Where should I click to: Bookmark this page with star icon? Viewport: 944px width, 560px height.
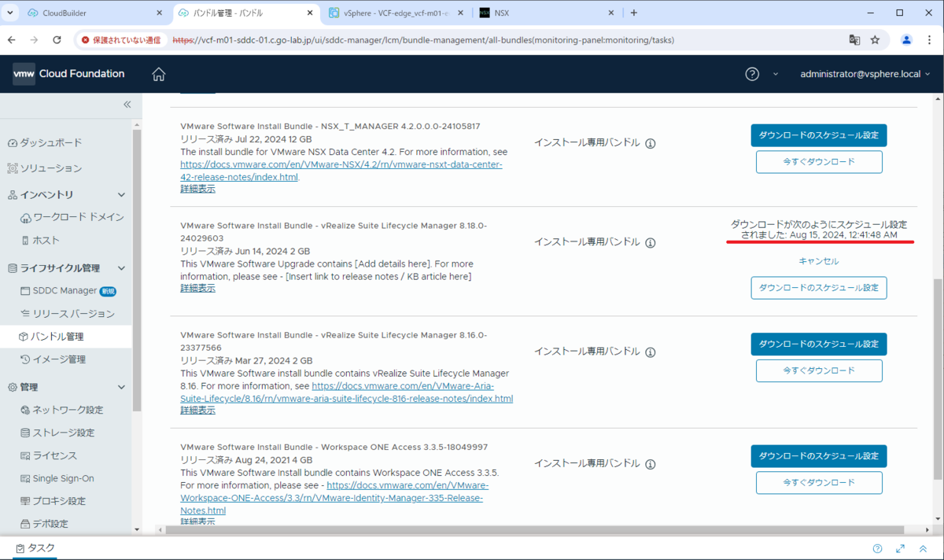click(875, 39)
